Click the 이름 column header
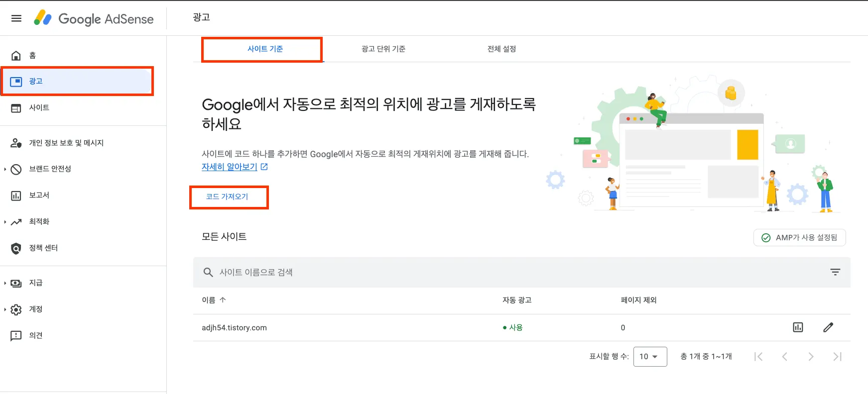Image resolution: width=868 pixels, height=394 pixels. point(209,300)
